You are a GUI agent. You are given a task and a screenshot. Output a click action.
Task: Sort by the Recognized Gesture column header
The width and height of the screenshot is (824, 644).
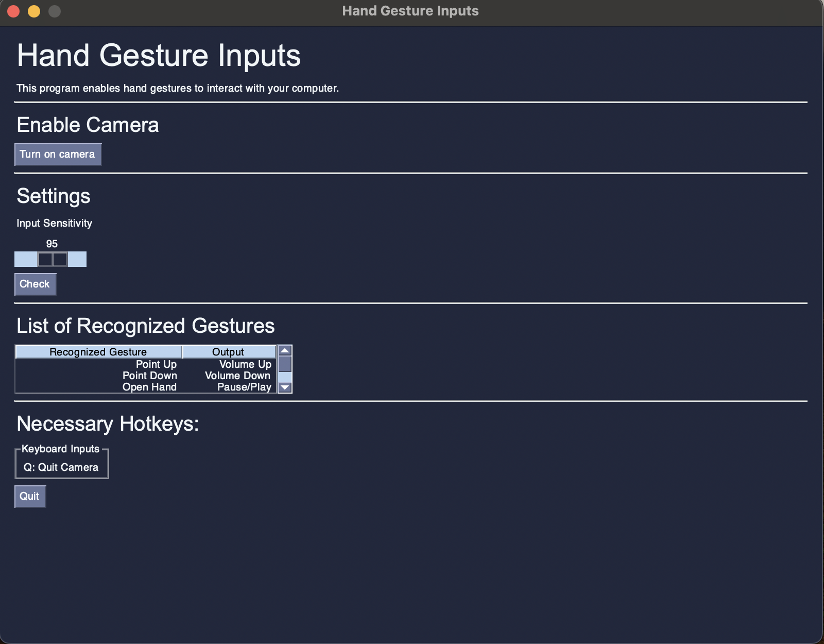98,352
